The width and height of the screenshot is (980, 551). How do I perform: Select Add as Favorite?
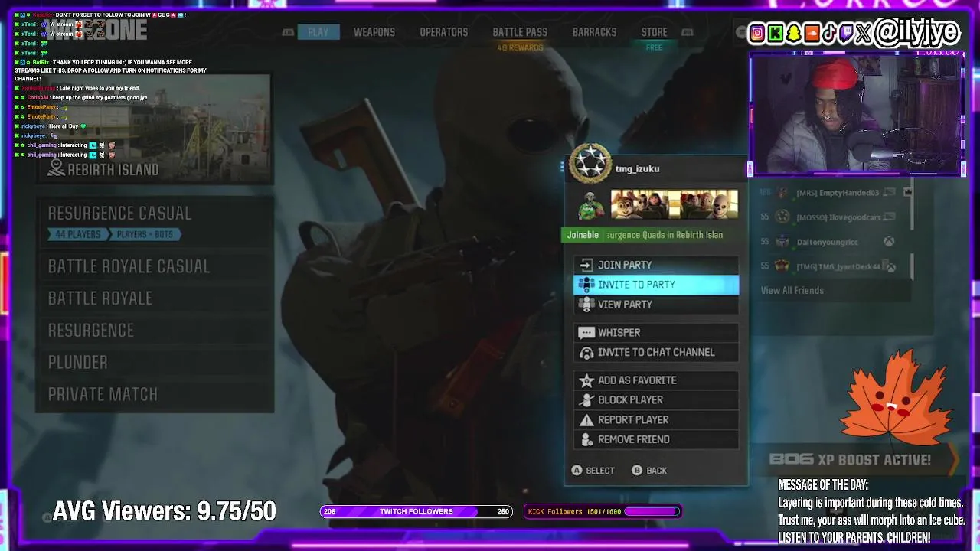pos(656,380)
